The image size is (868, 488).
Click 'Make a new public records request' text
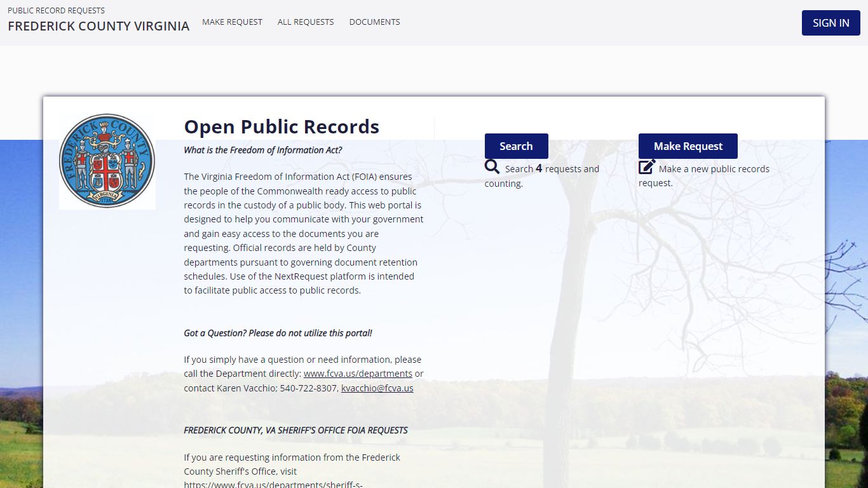(x=704, y=175)
